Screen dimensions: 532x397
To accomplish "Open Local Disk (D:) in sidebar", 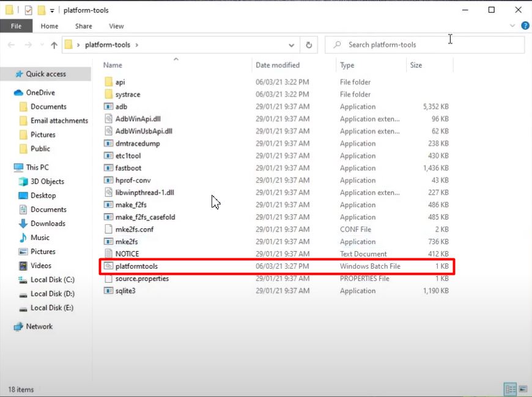I will point(53,294).
